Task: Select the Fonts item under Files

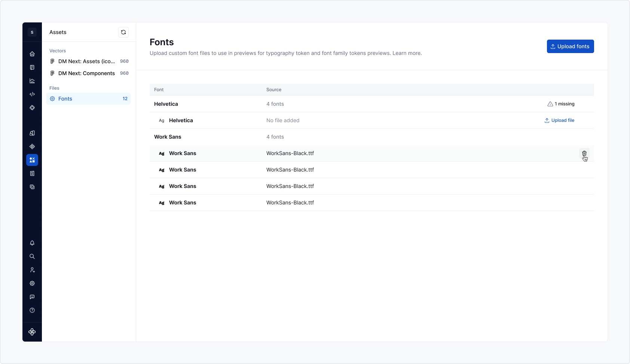Action: coord(88,99)
